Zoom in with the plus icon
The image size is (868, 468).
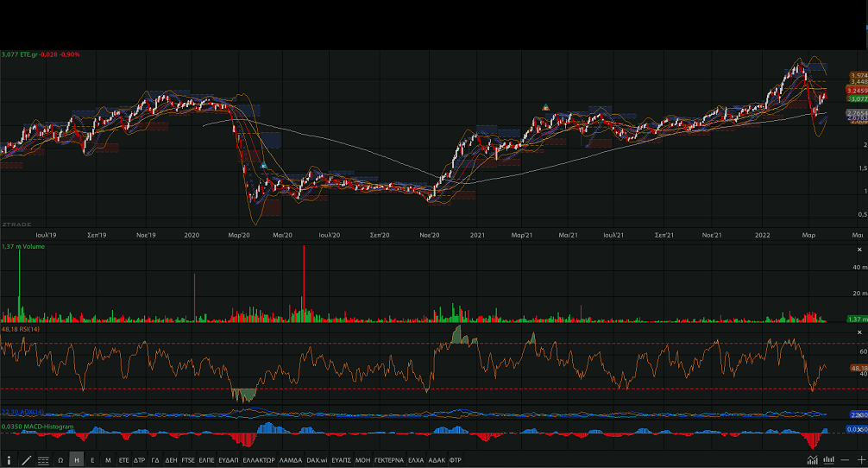[x=860, y=460]
